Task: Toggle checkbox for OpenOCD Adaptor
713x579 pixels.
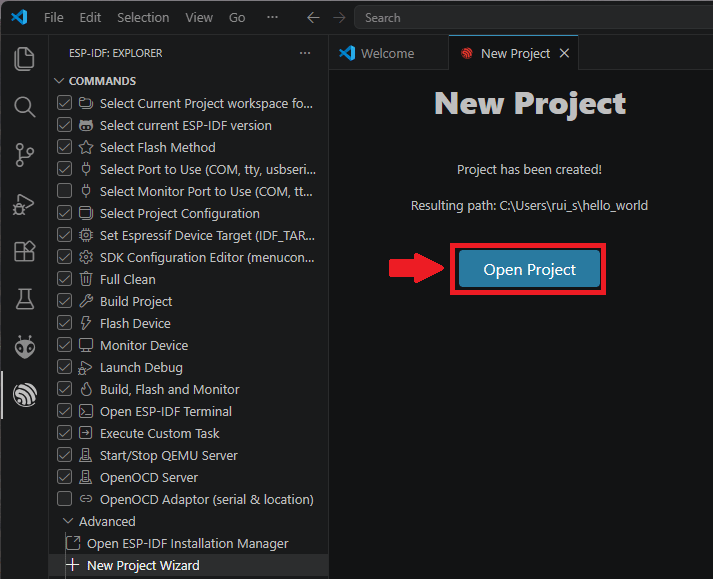Action: coord(65,499)
